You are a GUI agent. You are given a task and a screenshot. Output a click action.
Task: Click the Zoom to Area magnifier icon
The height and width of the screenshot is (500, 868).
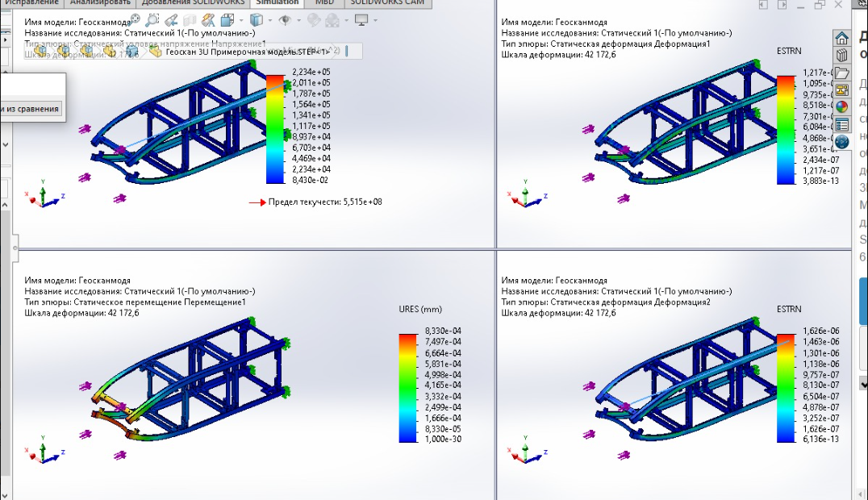coord(152,20)
